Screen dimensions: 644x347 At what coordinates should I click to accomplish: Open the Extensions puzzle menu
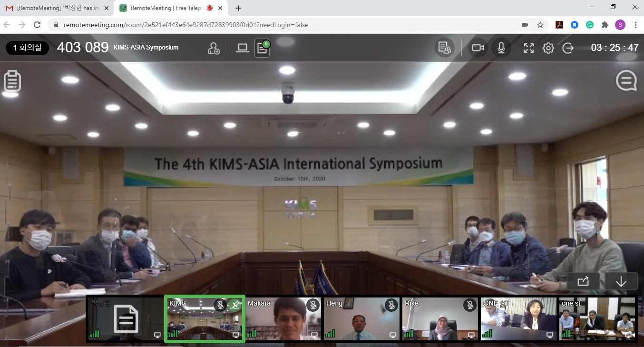pos(605,25)
